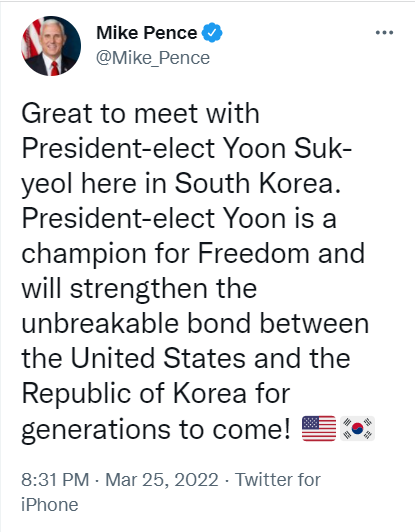Click the Mar 25, 2022 date
This screenshot has height=532, width=415.
(162, 480)
